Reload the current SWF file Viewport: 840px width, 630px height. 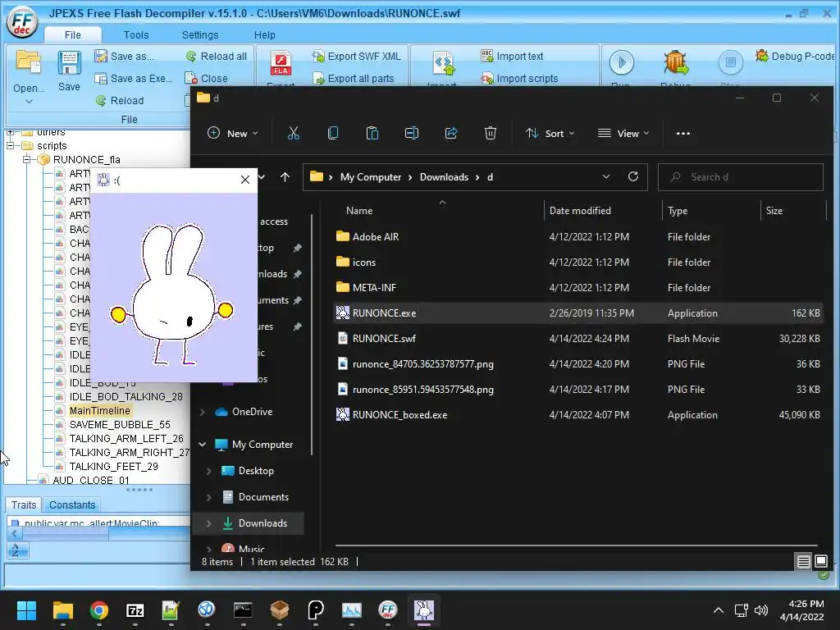[120, 100]
